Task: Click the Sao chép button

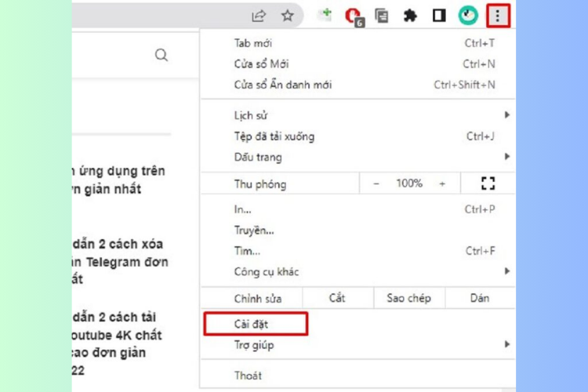Action: [409, 298]
